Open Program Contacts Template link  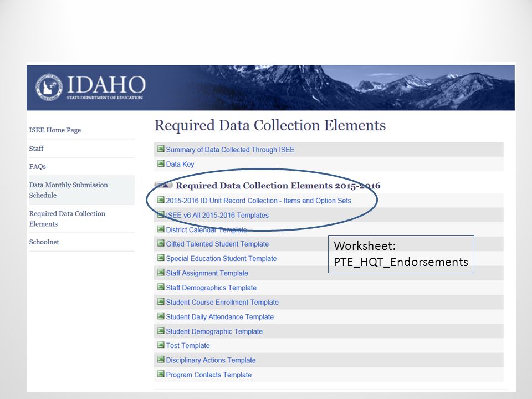click(x=209, y=375)
